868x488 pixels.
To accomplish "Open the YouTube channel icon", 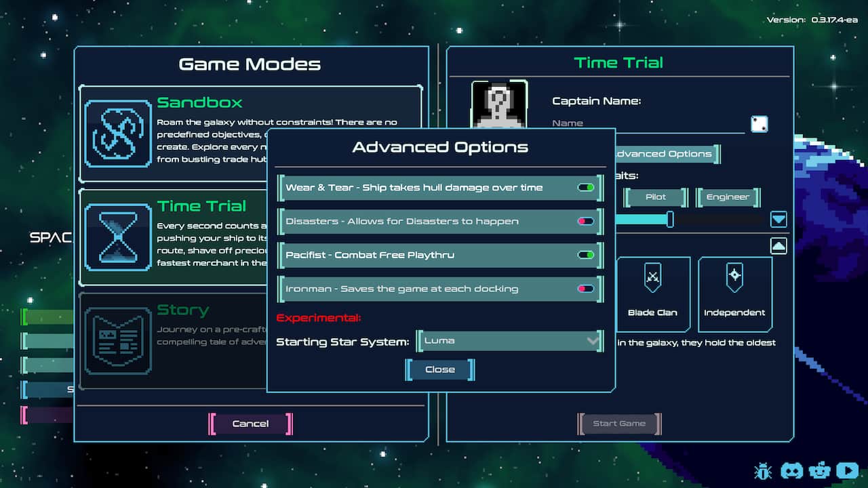I will [848, 470].
